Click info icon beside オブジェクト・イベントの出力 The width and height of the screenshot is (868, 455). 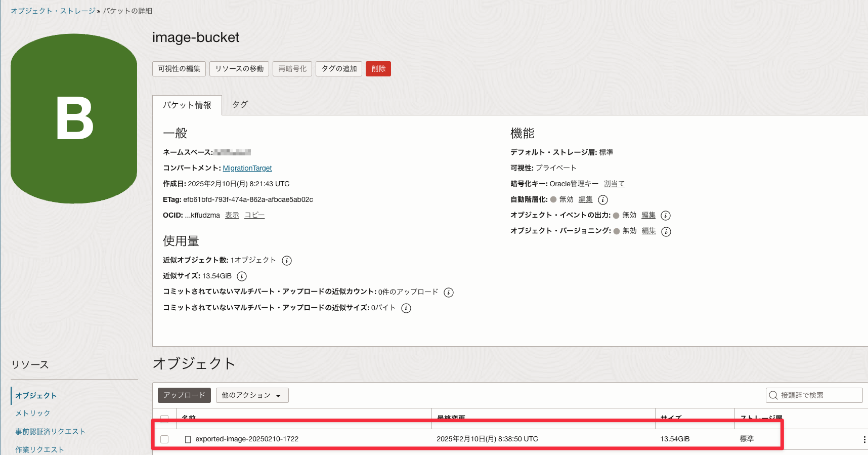click(666, 216)
